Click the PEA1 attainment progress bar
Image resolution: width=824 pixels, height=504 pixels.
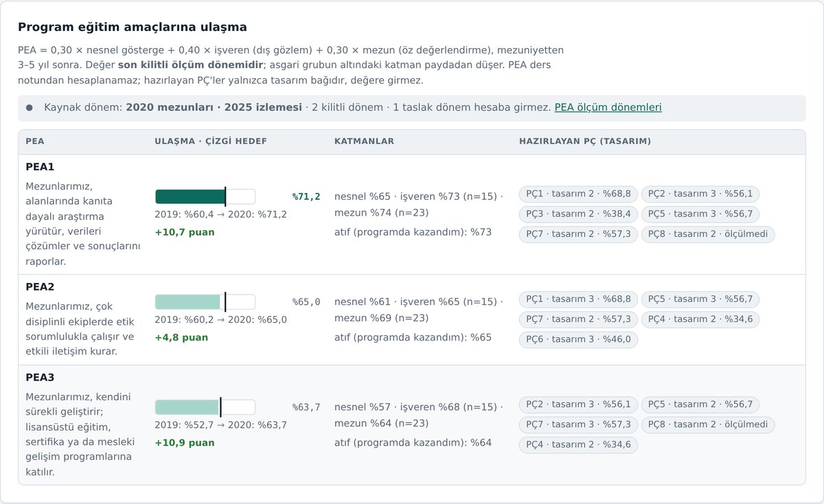(205, 196)
